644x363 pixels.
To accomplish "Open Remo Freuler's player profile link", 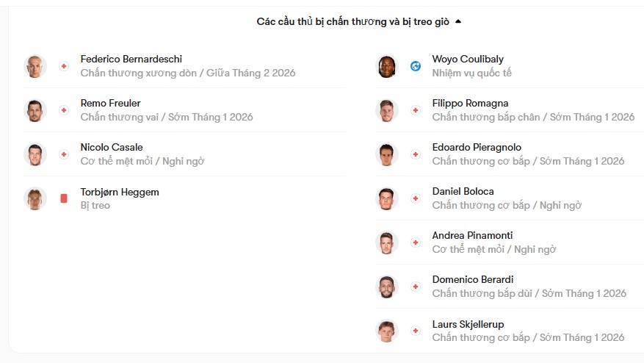I will point(110,103).
